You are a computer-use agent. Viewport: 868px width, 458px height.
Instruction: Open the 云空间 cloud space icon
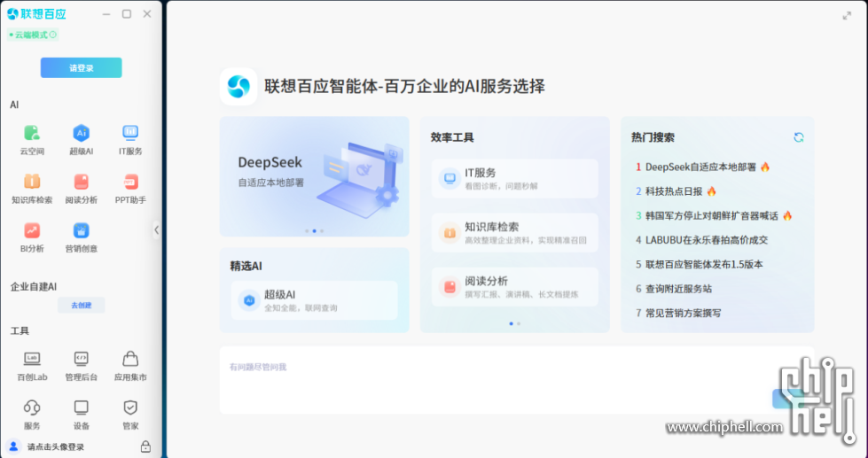pos(32,133)
